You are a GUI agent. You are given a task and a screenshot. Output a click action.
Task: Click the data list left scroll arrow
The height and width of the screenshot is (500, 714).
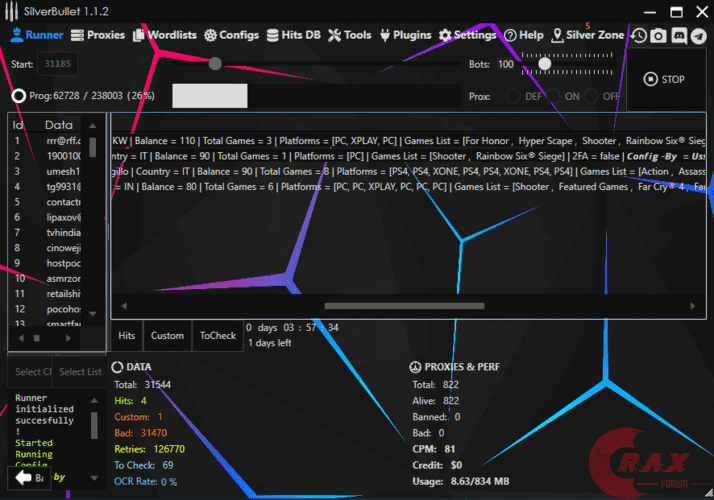pyautogui.click(x=21, y=338)
